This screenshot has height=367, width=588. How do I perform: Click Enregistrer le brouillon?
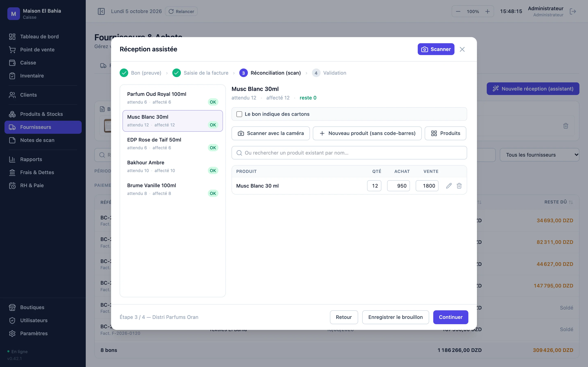tap(395, 317)
